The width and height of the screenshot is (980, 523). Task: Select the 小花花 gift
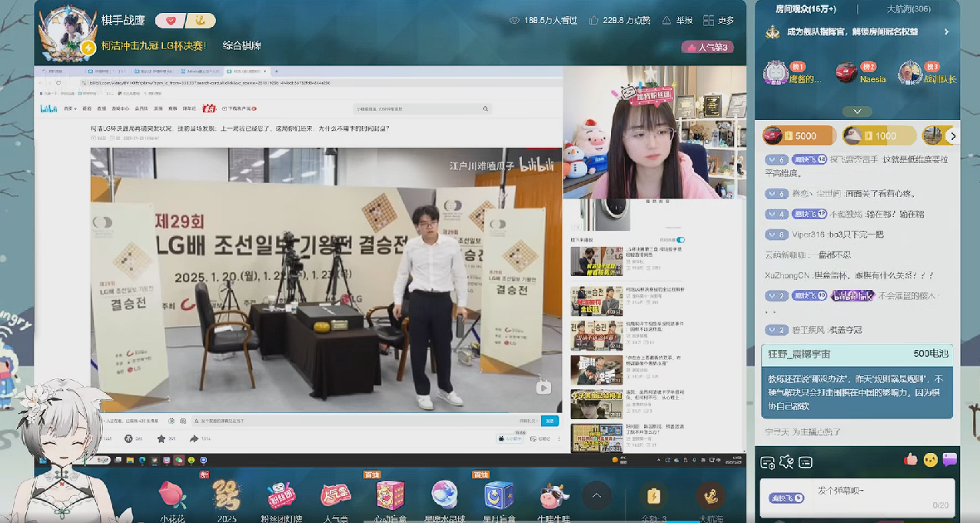click(x=173, y=501)
